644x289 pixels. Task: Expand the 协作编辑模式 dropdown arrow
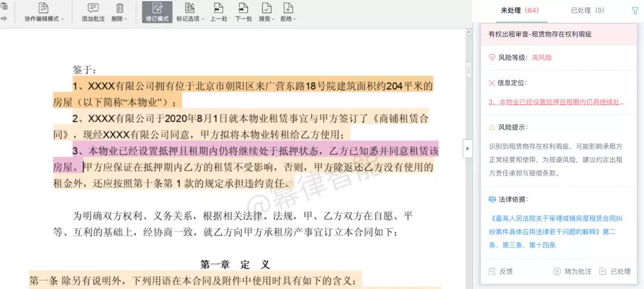[x=63, y=19]
